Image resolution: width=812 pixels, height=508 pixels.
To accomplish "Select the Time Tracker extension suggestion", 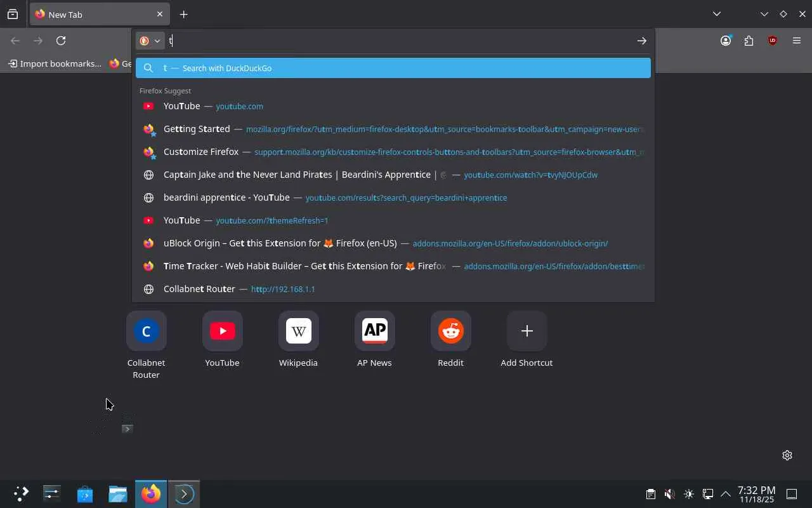I will [x=393, y=266].
